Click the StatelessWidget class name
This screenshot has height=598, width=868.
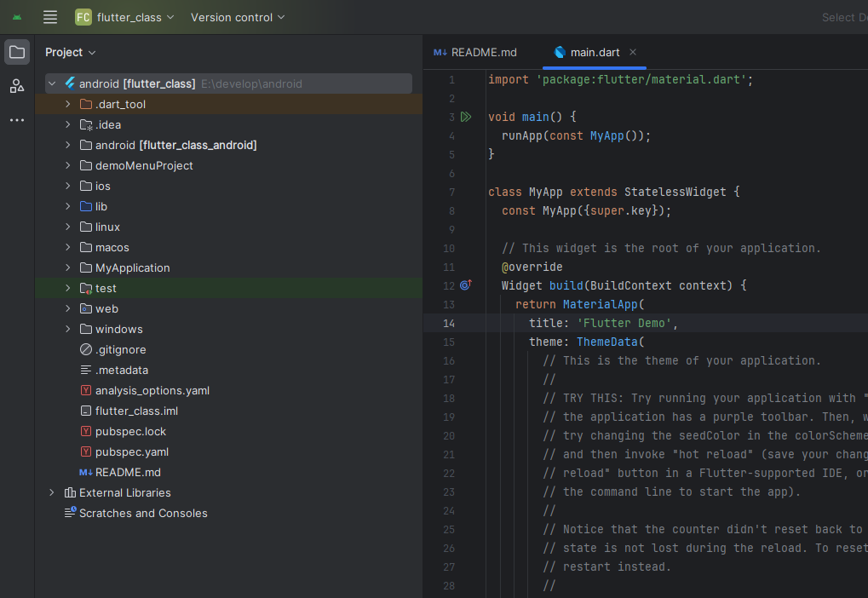coord(675,193)
